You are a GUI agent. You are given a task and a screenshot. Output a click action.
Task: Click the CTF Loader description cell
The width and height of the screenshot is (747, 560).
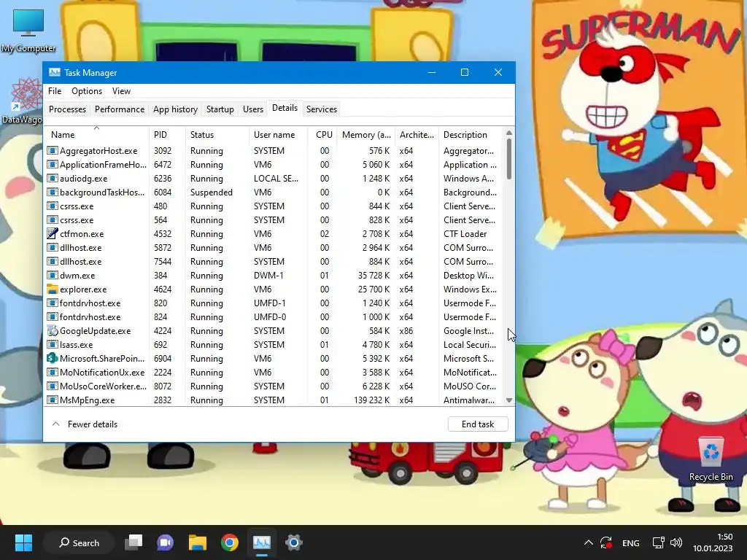[465, 234]
